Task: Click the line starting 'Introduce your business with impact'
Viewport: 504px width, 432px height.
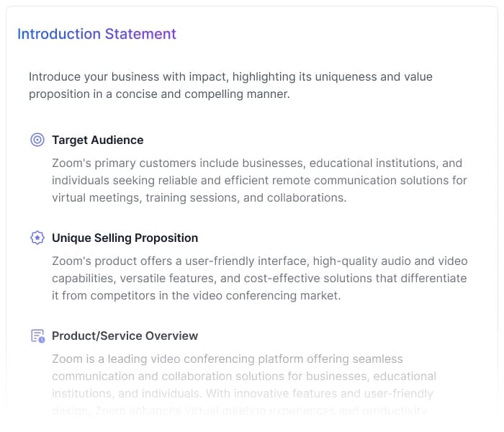Action: [x=230, y=76]
